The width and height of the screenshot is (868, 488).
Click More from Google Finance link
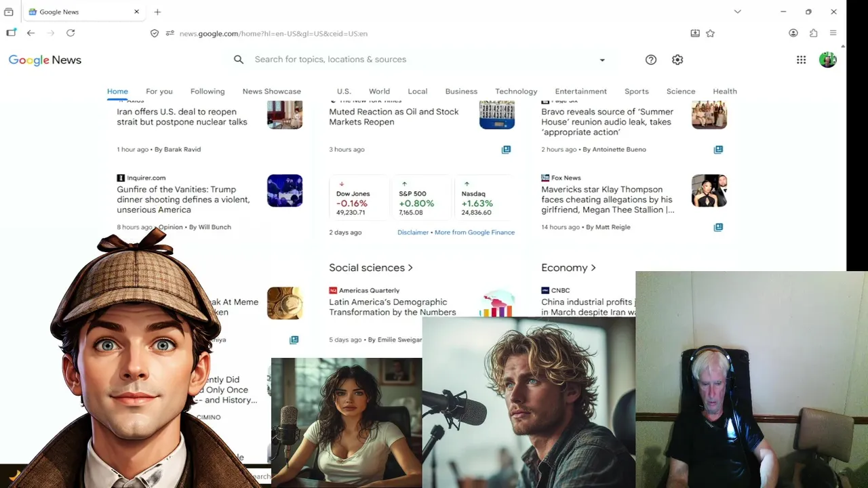475,232
